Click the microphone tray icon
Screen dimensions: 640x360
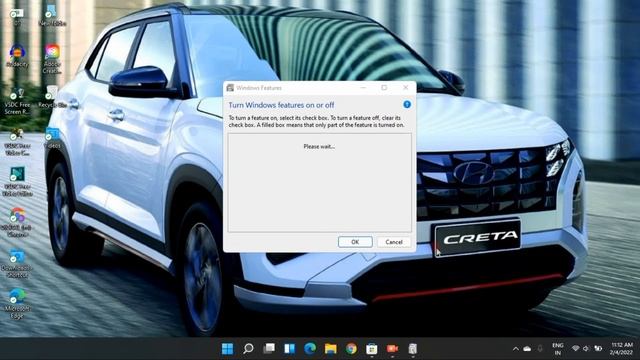(x=540, y=349)
